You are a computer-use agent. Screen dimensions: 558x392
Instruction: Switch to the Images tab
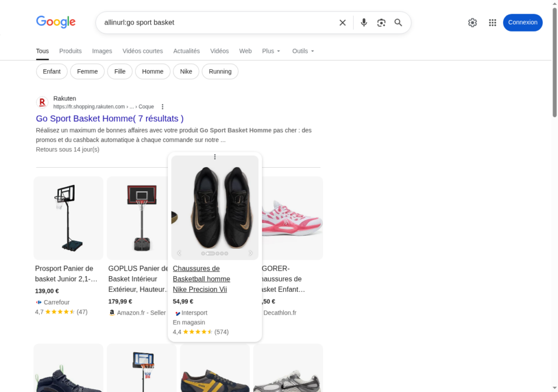[x=102, y=51]
